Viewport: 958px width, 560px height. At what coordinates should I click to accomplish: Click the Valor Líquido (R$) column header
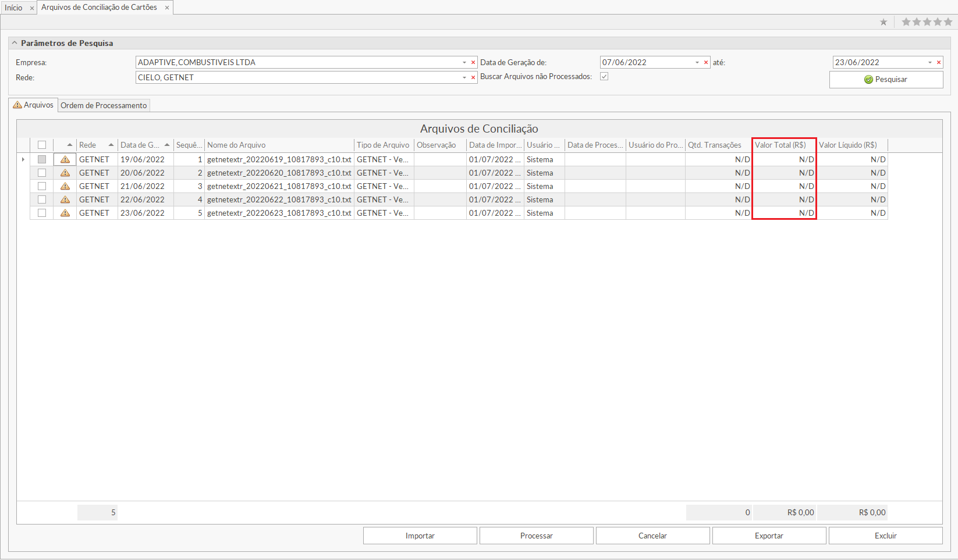tap(852, 145)
